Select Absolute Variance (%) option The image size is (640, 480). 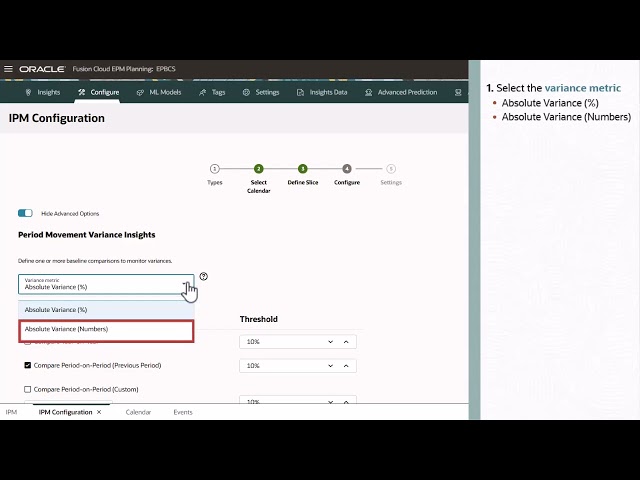tap(106, 310)
